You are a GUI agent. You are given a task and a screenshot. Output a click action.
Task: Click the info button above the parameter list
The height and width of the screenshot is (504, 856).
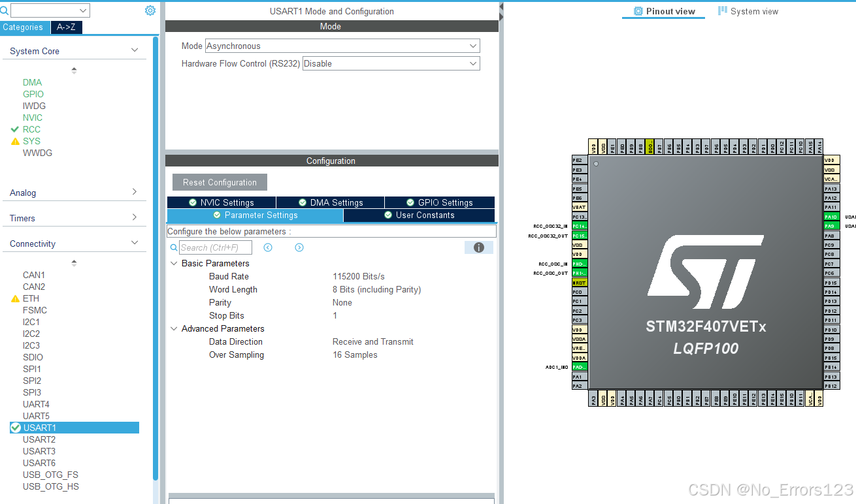click(478, 247)
